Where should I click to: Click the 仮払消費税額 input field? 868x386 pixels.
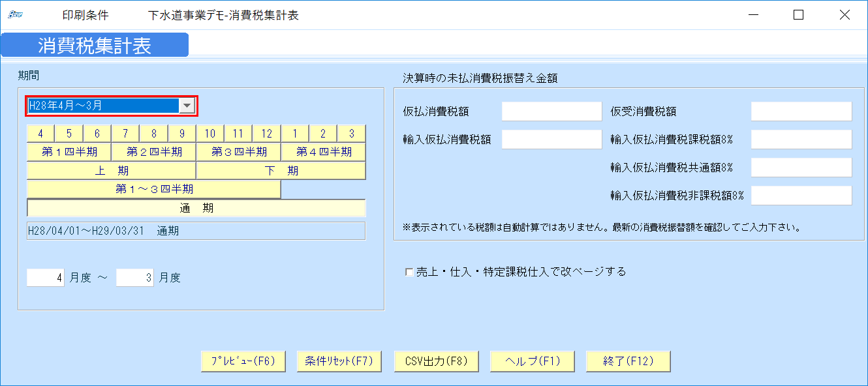[x=551, y=111]
